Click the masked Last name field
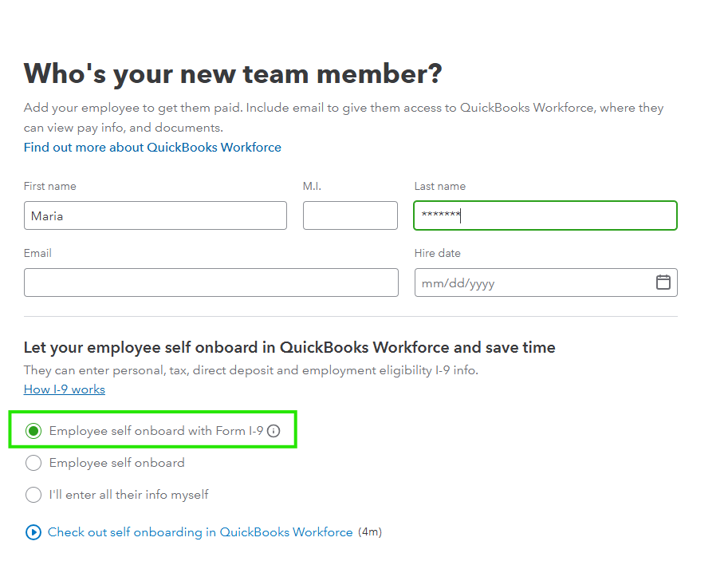Screen dimensions: 728x565 point(545,215)
